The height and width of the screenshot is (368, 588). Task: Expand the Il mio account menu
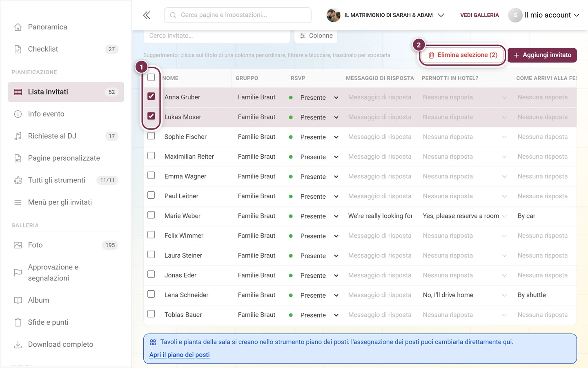point(544,15)
